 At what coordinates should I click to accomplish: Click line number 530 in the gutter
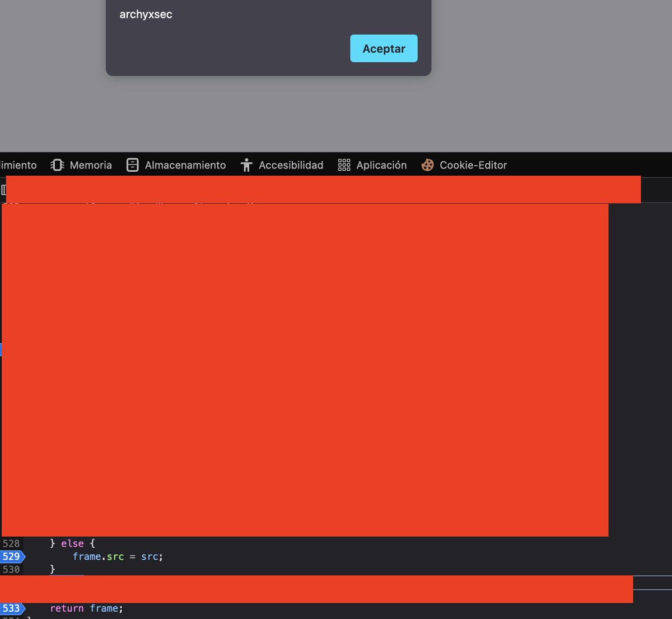11,569
